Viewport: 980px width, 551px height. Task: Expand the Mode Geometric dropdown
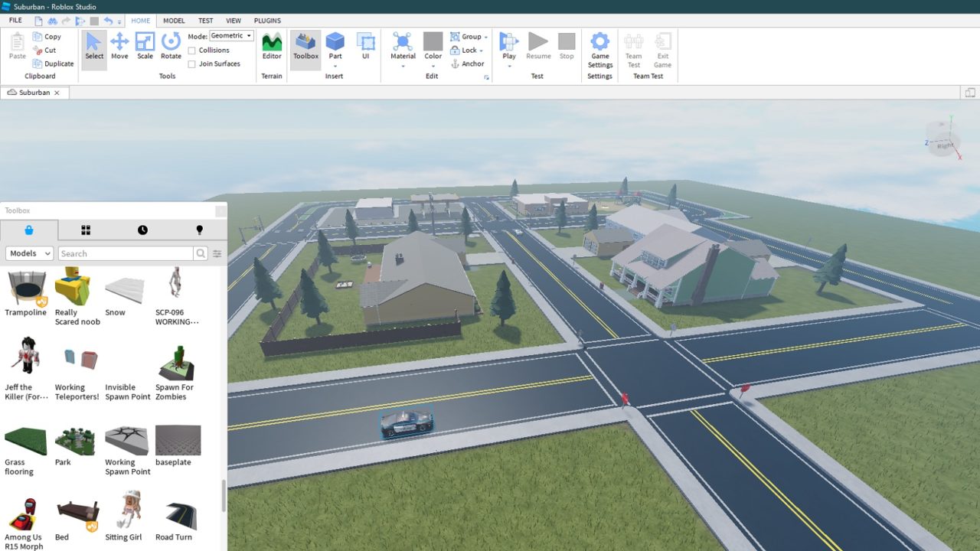click(231, 36)
